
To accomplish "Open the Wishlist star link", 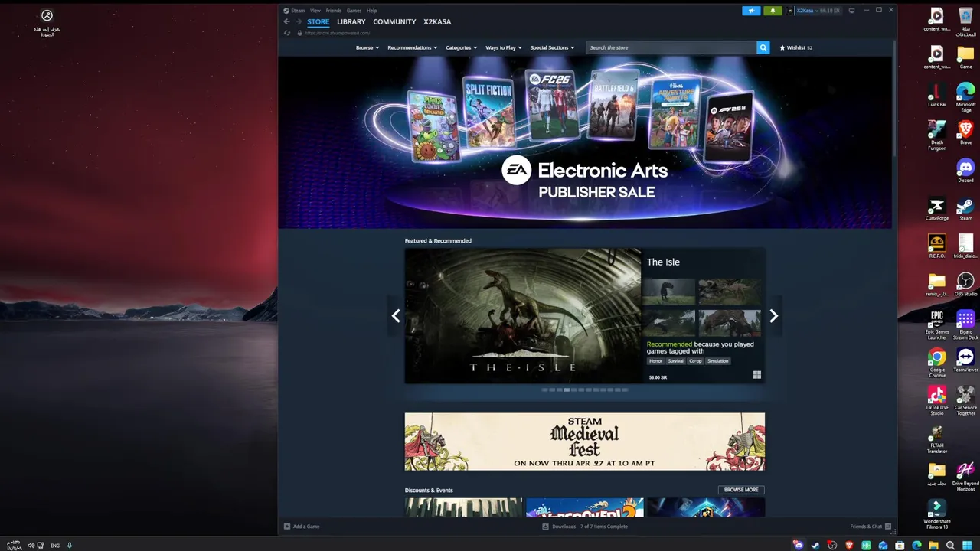I will (x=795, y=47).
